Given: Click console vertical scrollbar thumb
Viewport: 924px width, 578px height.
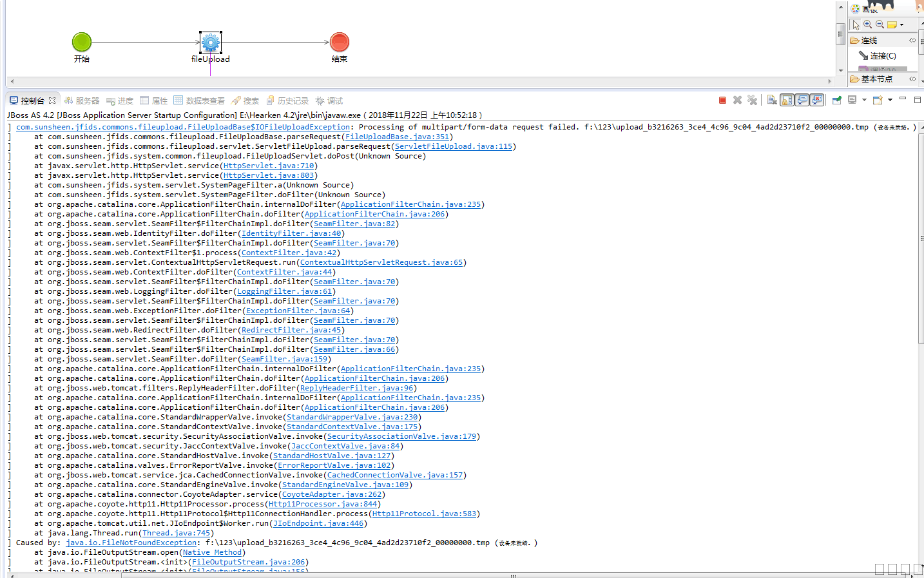Looking at the screenshot, I should coord(920,238).
